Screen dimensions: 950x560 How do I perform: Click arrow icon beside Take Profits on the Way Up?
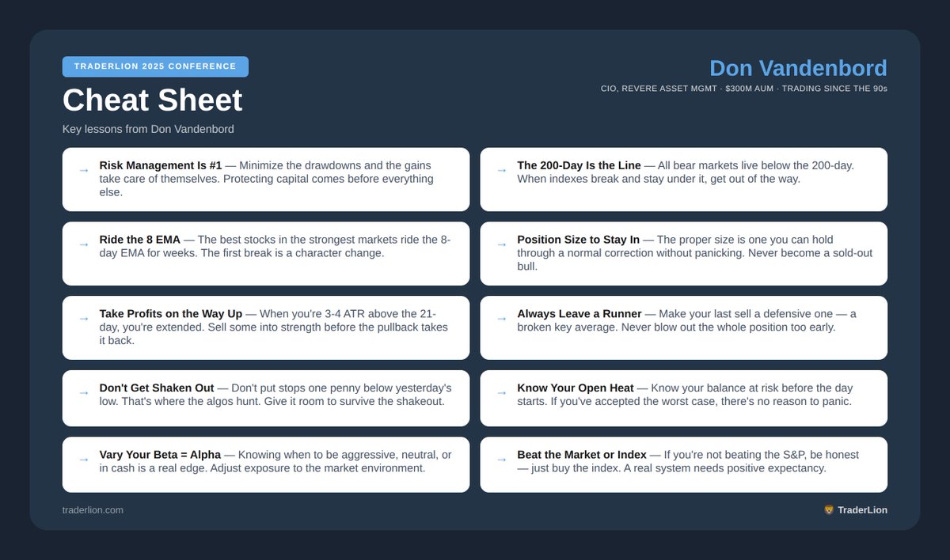click(x=83, y=319)
